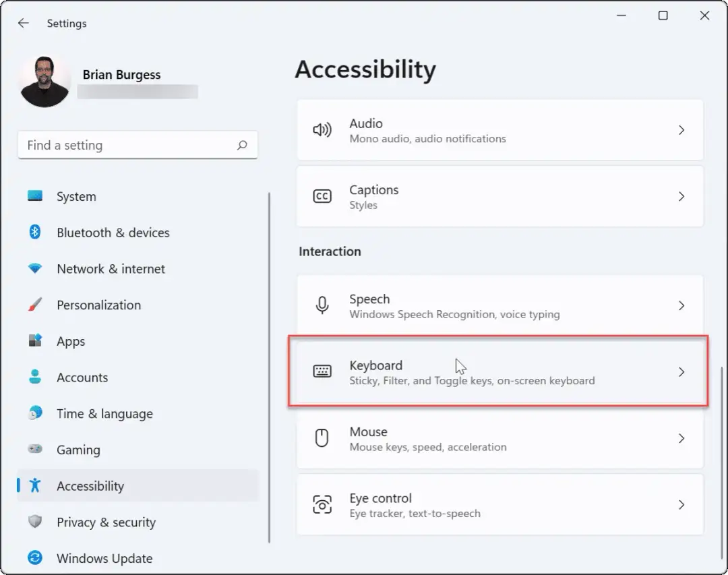Click the back arrow button
This screenshot has height=575, width=728.
coord(23,23)
